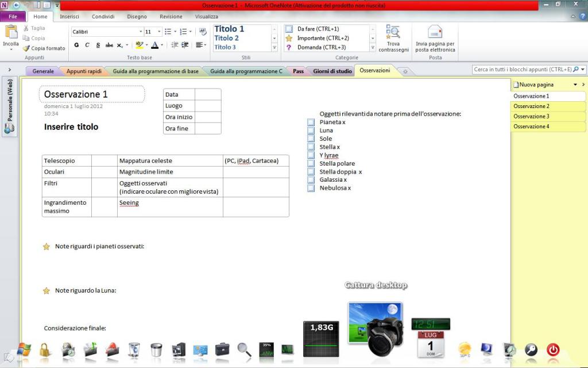Click the text highlight color button
Screen dimensions: 588x368
click(x=139, y=45)
